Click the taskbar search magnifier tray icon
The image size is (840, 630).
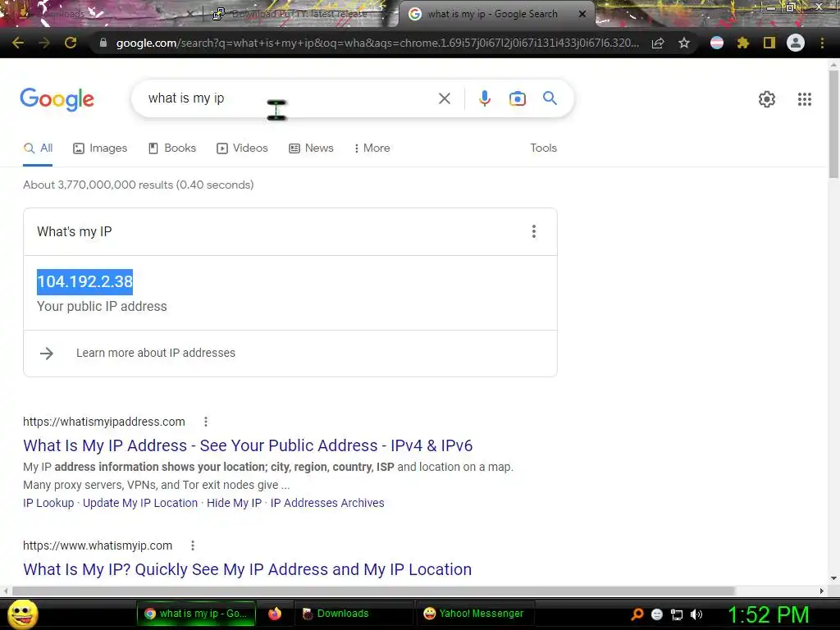tap(637, 614)
